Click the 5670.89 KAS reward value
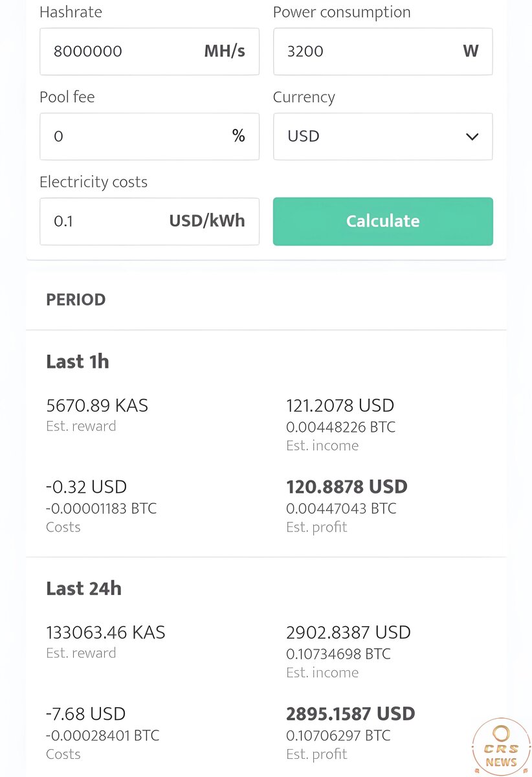The image size is (532, 777). [x=97, y=406]
